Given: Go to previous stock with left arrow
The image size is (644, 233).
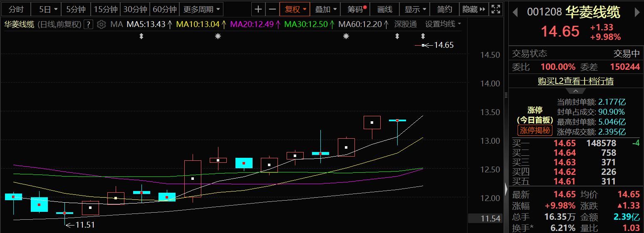Looking at the screenshot, I should point(515,12).
